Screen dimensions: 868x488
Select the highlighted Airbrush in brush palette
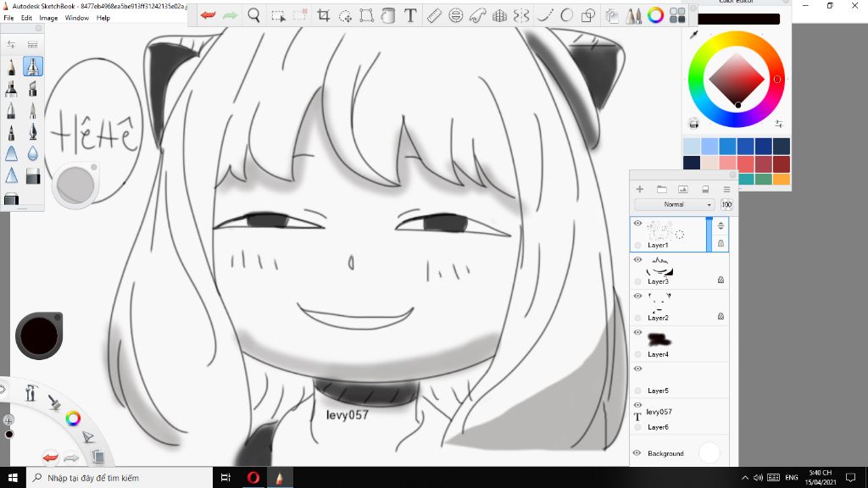[33, 66]
